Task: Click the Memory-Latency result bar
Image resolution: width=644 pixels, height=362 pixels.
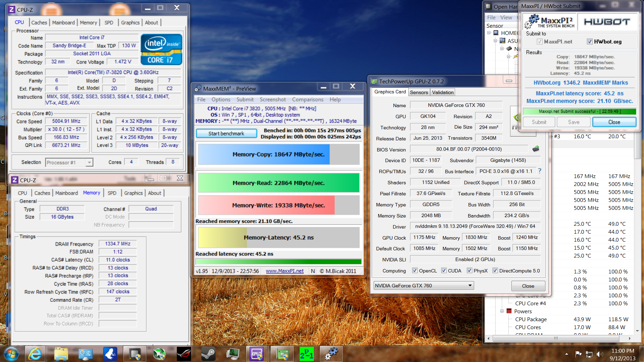Action: tap(279, 238)
